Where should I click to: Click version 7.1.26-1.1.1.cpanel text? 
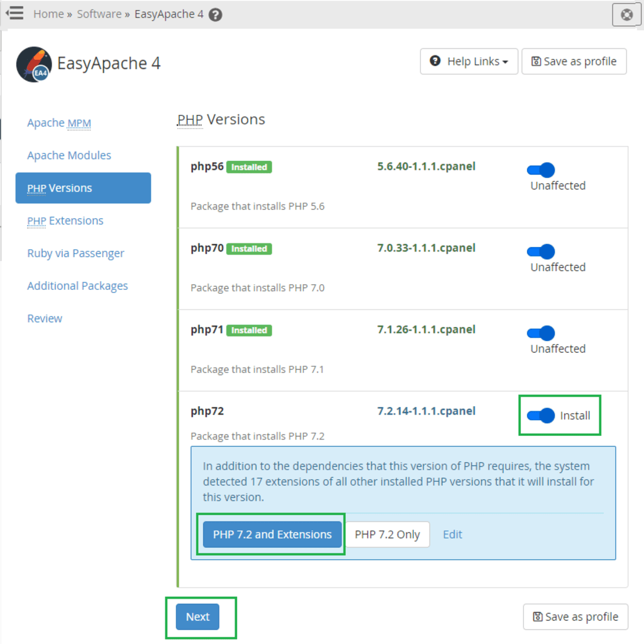pos(426,330)
